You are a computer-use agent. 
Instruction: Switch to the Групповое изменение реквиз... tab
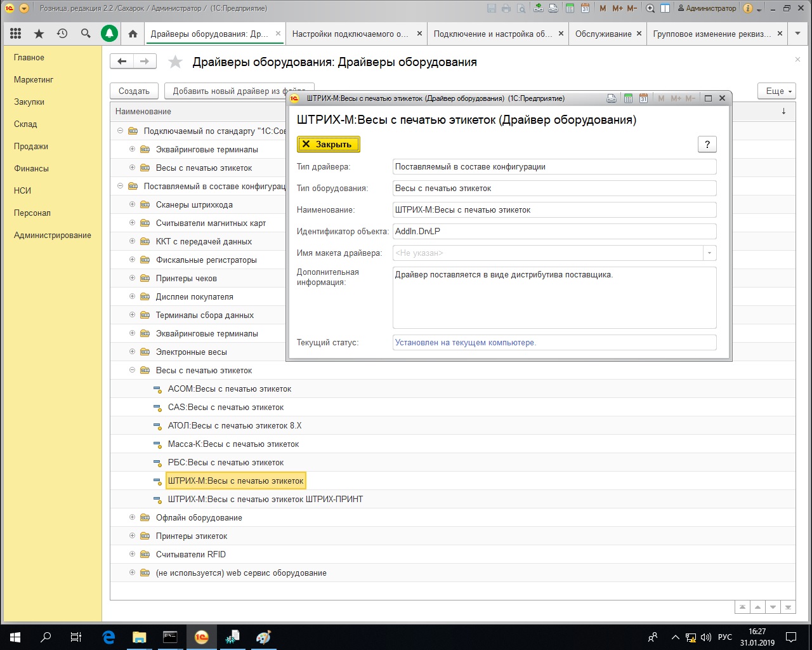712,34
